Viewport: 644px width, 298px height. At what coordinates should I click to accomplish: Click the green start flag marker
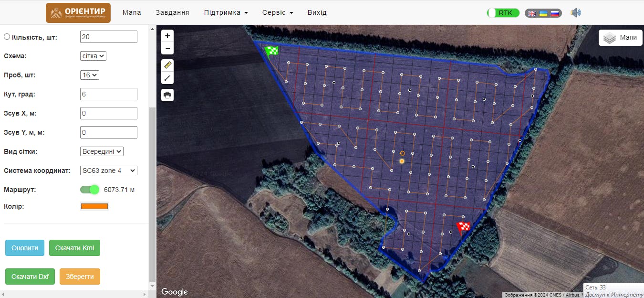(x=272, y=51)
